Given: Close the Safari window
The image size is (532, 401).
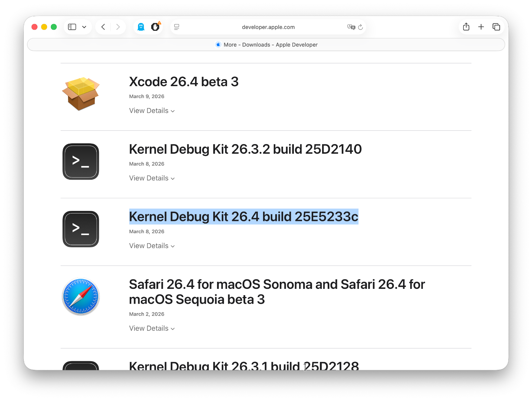Looking at the screenshot, I should (35, 27).
